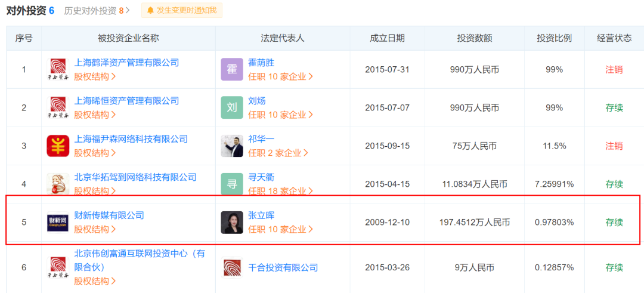
Task: Open 北京华拓驾到网络科技有限公司 company page
Action: [x=135, y=177]
